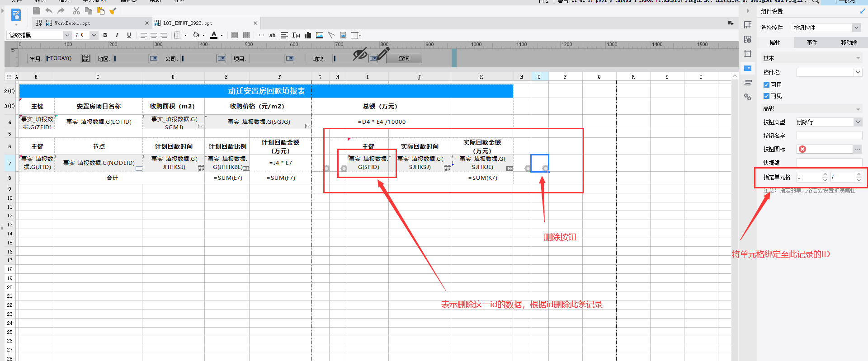The height and width of the screenshot is (361, 868).
Task: Click the merge cells icon
Action: point(235,35)
